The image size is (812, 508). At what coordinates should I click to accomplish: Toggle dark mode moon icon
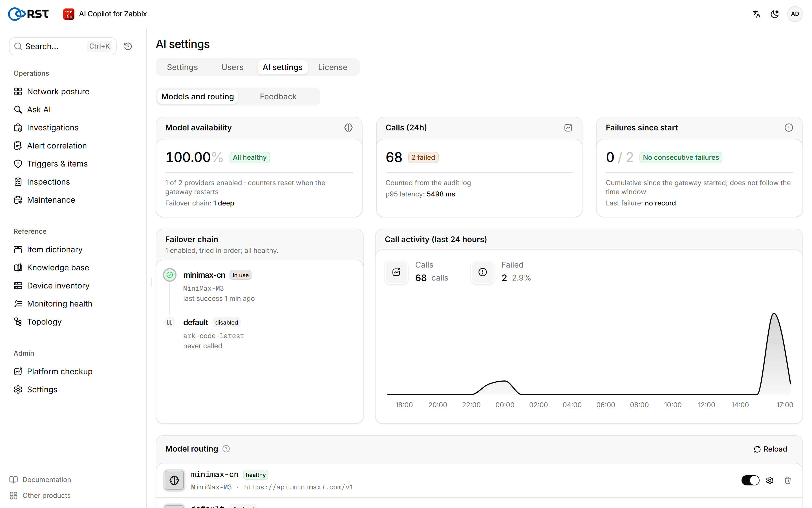click(x=775, y=14)
